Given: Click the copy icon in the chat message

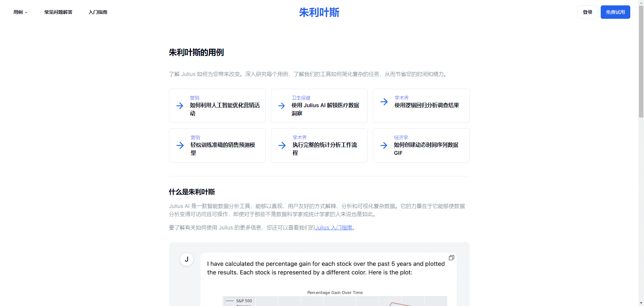Looking at the screenshot, I should (451, 258).
